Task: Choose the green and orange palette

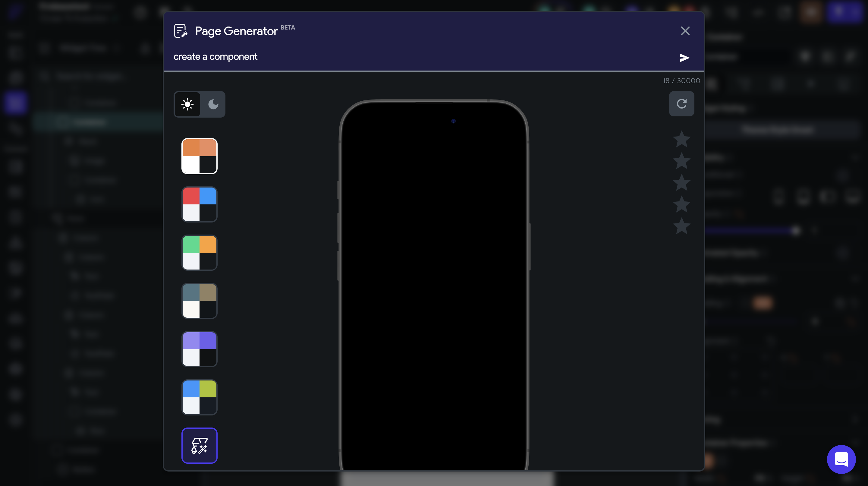Action: tap(199, 252)
